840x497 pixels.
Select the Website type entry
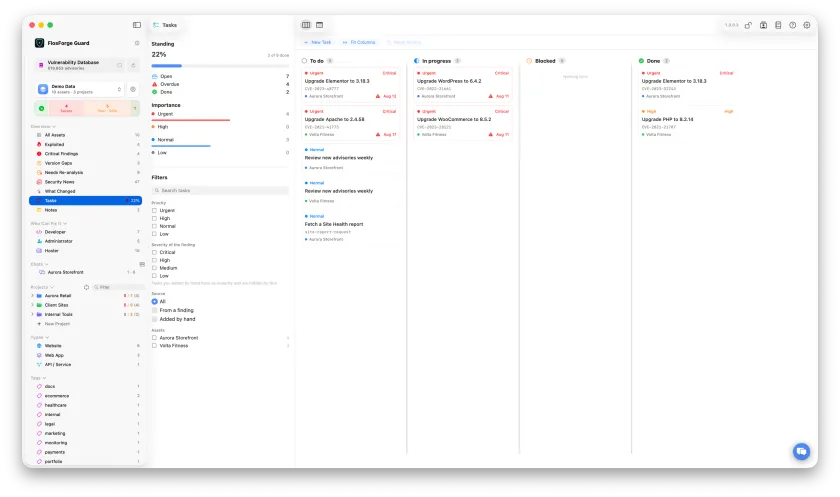coord(86,346)
